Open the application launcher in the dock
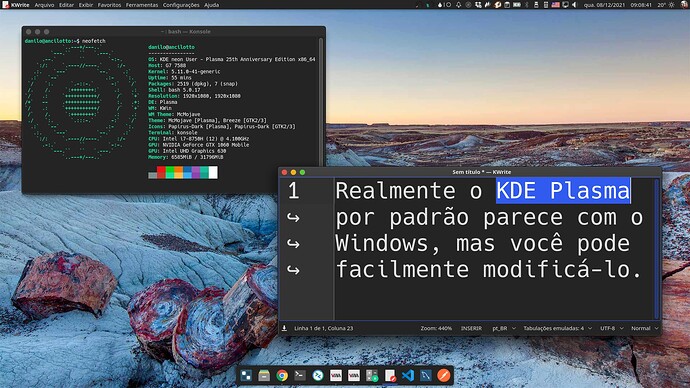Screen dimensions: 690x388 (246, 375)
